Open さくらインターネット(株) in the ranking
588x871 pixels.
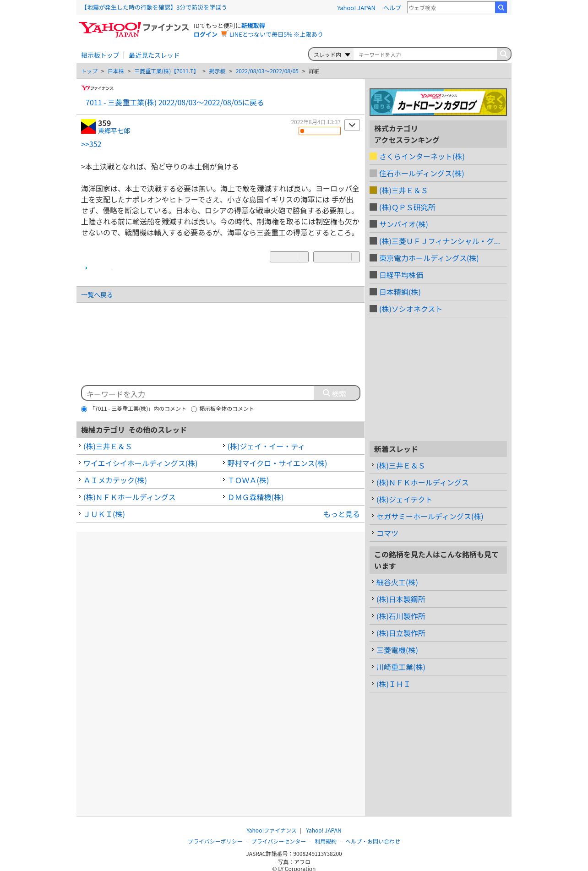pyautogui.click(x=422, y=157)
